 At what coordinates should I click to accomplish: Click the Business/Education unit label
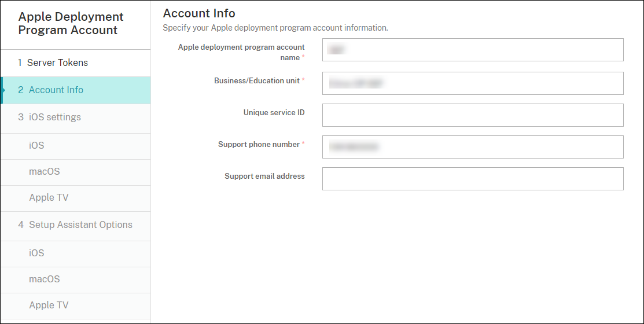pos(257,80)
